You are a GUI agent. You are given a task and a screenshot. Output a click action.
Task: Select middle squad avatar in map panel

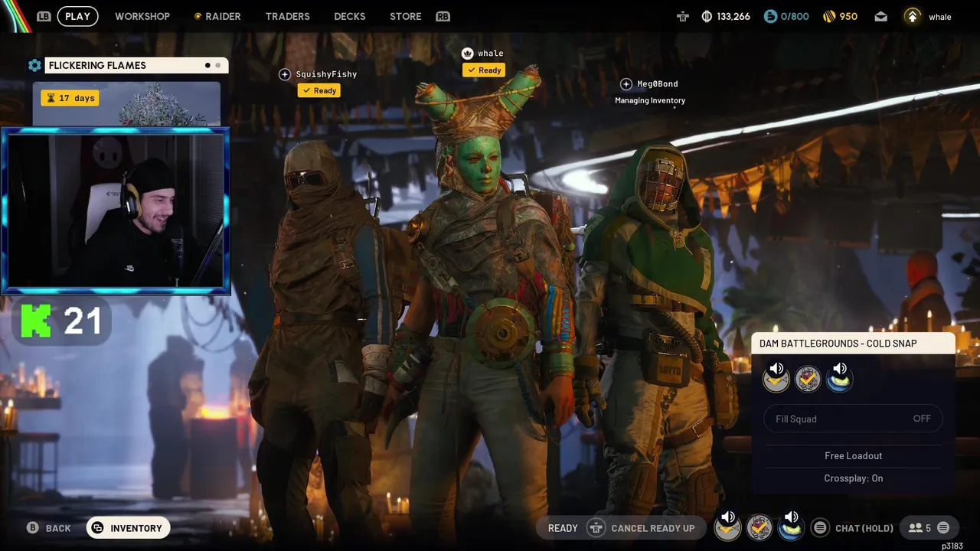[808, 378]
